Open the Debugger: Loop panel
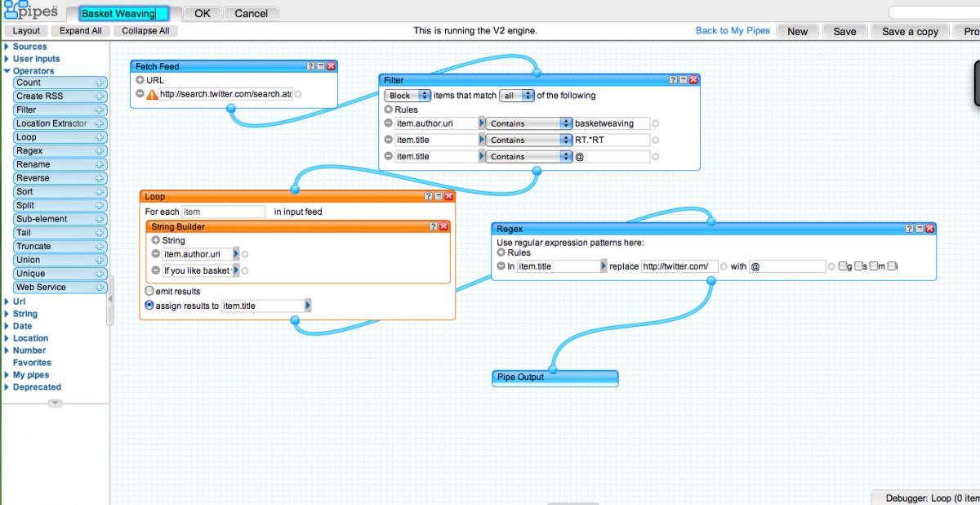 point(926,498)
